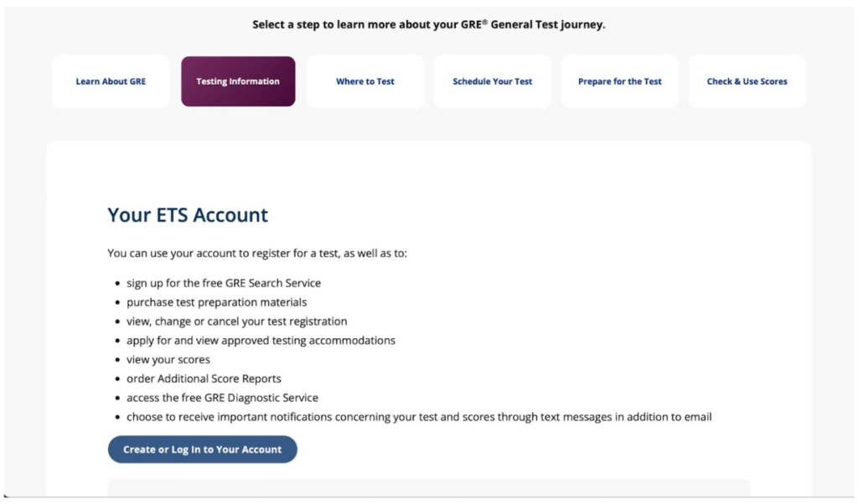
Task: Click the approved testing accommodations bullet
Action: point(261,341)
